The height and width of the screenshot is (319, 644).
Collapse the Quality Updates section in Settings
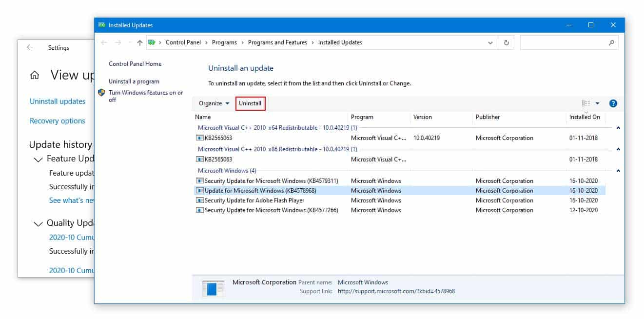pos(38,223)
